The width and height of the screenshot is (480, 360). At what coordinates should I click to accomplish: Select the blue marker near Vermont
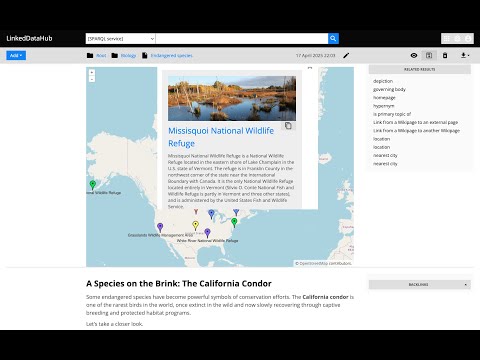click(236, 212)
